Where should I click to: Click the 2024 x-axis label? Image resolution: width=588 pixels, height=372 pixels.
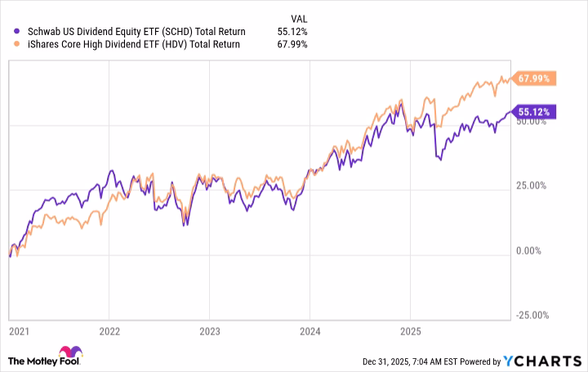[310, 331]
